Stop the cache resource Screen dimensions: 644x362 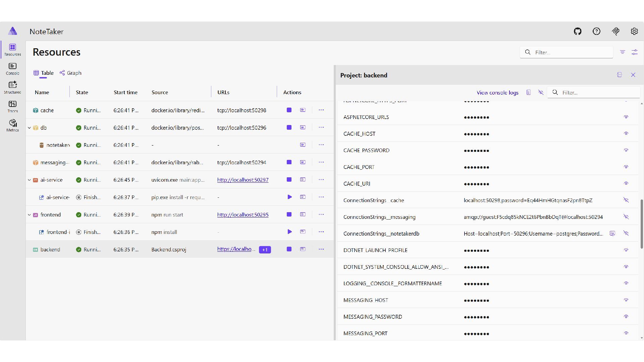tap(289, 110)
